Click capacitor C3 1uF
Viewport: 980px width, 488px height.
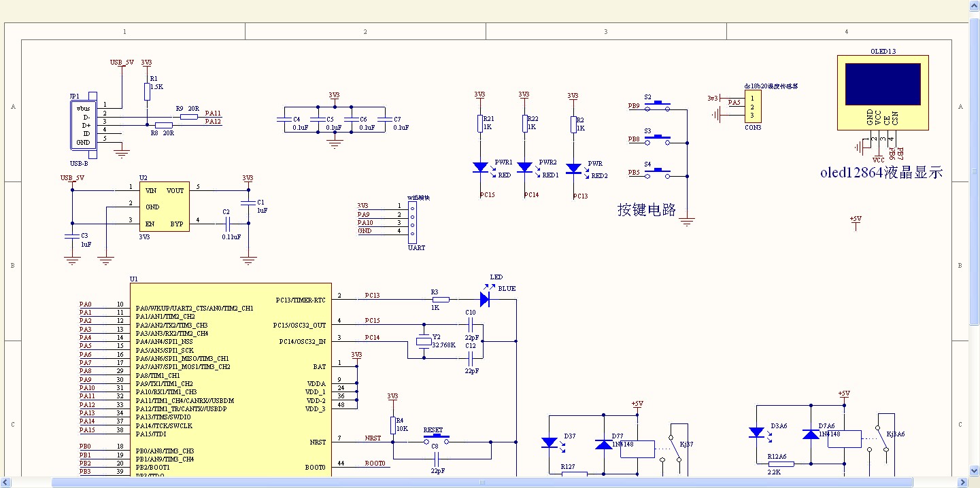72,236
